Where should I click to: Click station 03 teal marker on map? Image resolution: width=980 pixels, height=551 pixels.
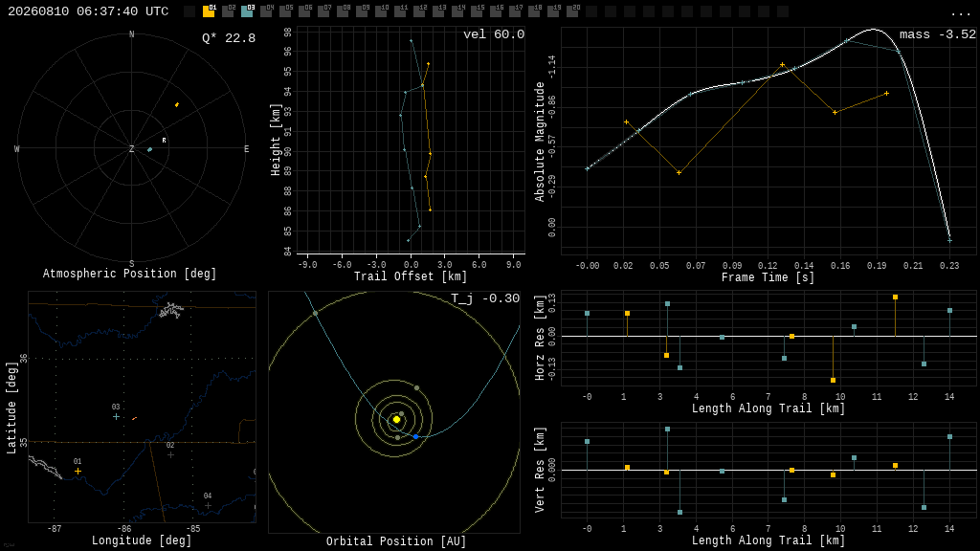tap(116, 417)
